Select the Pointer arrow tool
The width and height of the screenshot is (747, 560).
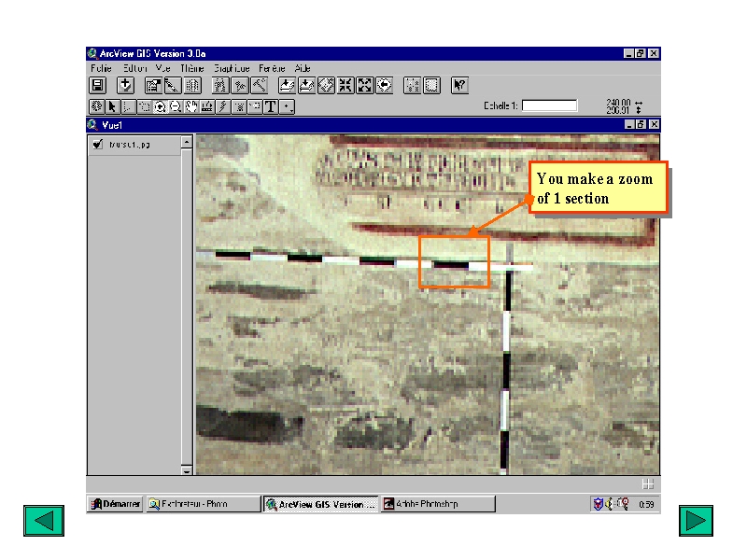112,106
